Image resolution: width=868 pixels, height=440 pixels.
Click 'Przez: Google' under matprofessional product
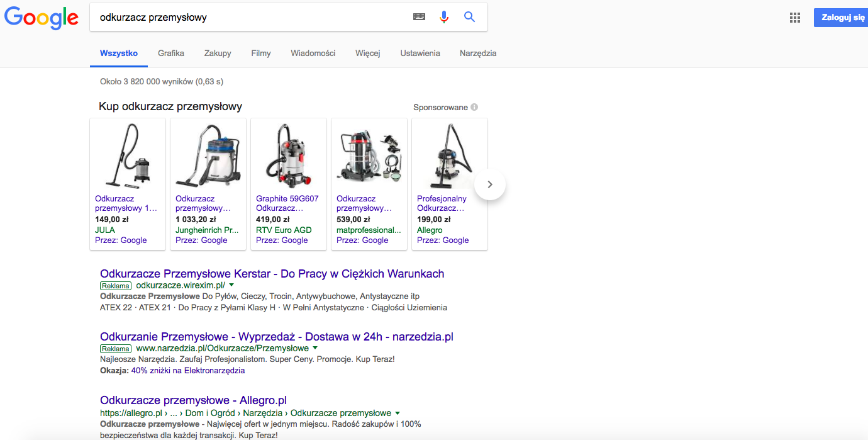click(x=362, y=240)
